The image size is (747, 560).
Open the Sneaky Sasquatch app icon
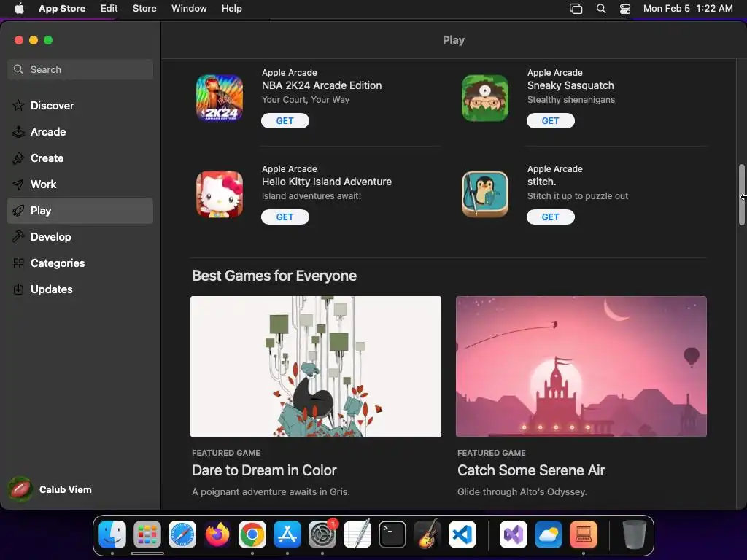coord(485,98)
